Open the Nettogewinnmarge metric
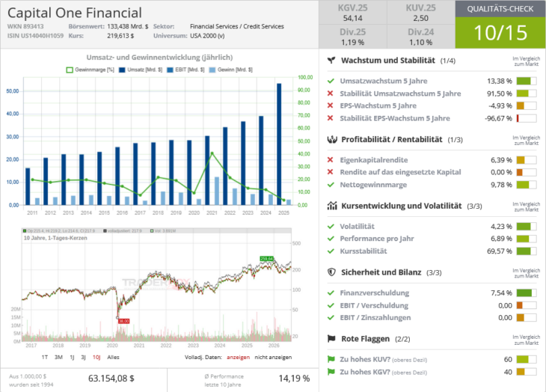 (373, 185)
